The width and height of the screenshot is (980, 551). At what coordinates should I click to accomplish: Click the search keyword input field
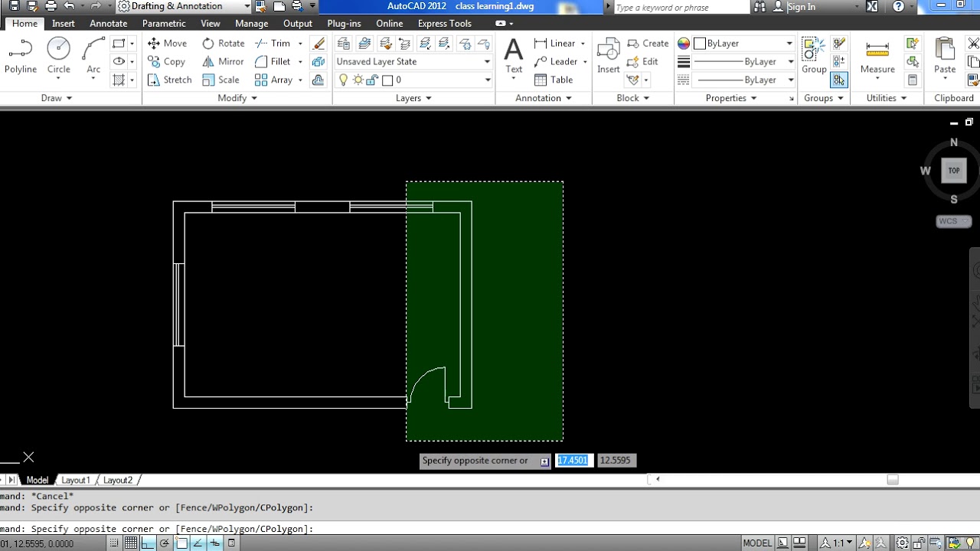681,7
